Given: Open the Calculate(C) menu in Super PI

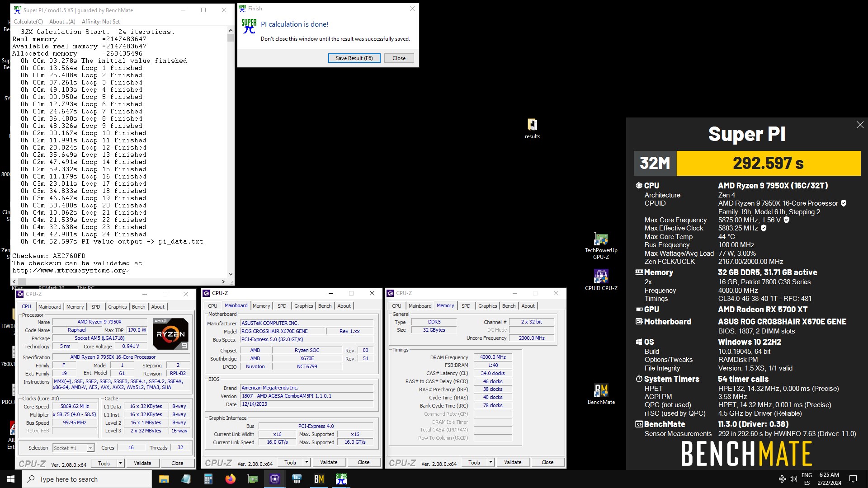Looking at the screenshot, I should (x=28, y=21).
